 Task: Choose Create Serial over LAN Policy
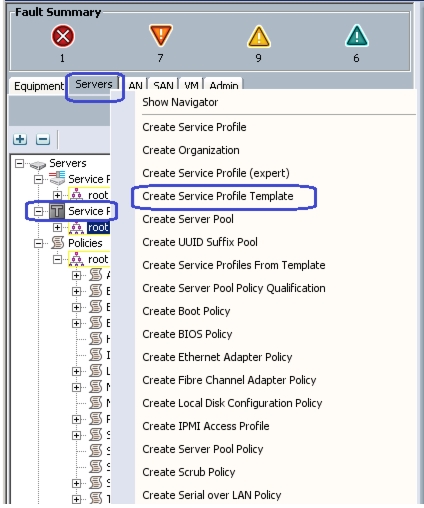[212, 495]
